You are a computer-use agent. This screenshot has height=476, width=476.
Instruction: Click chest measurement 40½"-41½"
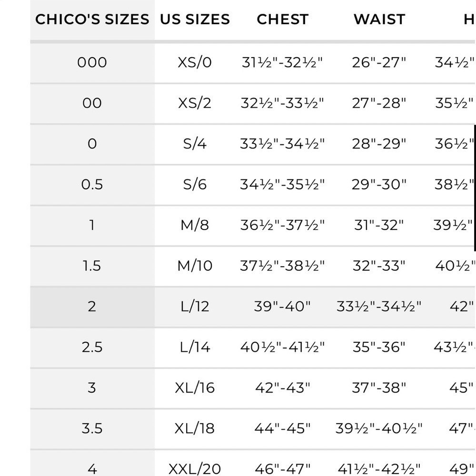pyautogui.click(x=282, y=347)
